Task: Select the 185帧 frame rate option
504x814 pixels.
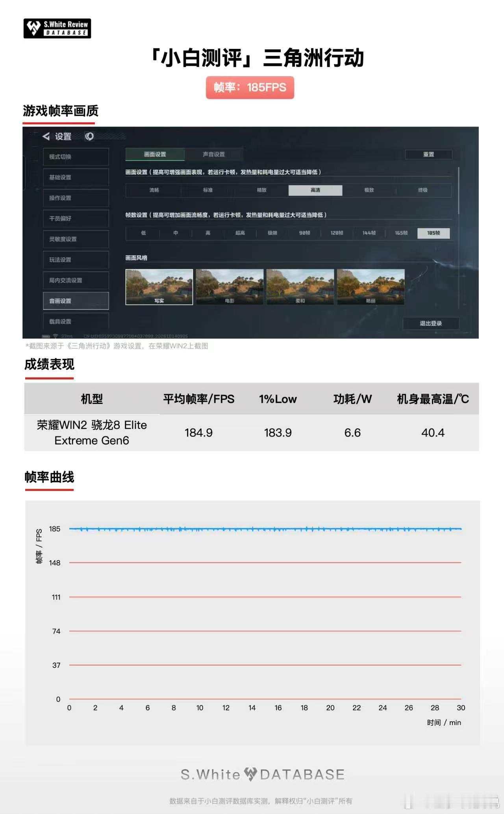Action: [434, 233]
